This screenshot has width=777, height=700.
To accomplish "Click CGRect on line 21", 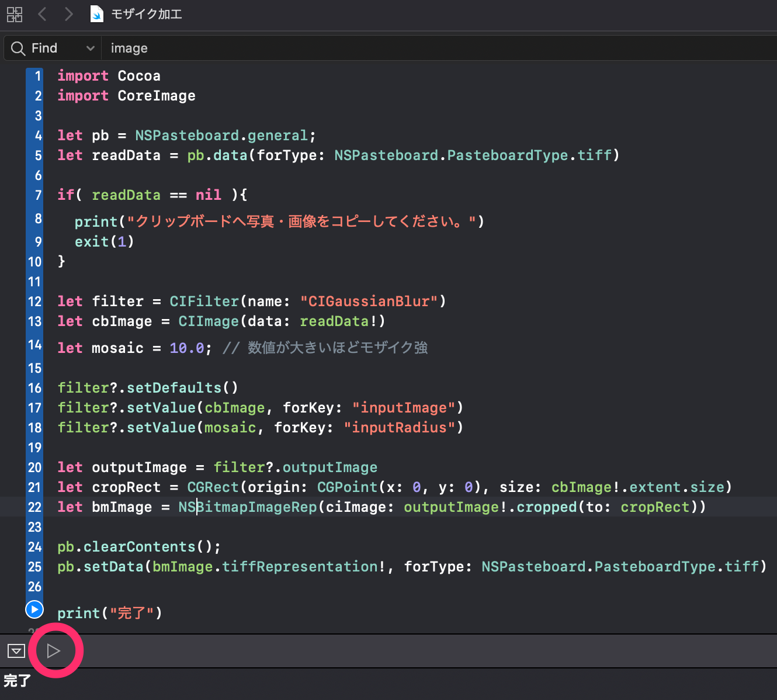I will pos(213,487).
